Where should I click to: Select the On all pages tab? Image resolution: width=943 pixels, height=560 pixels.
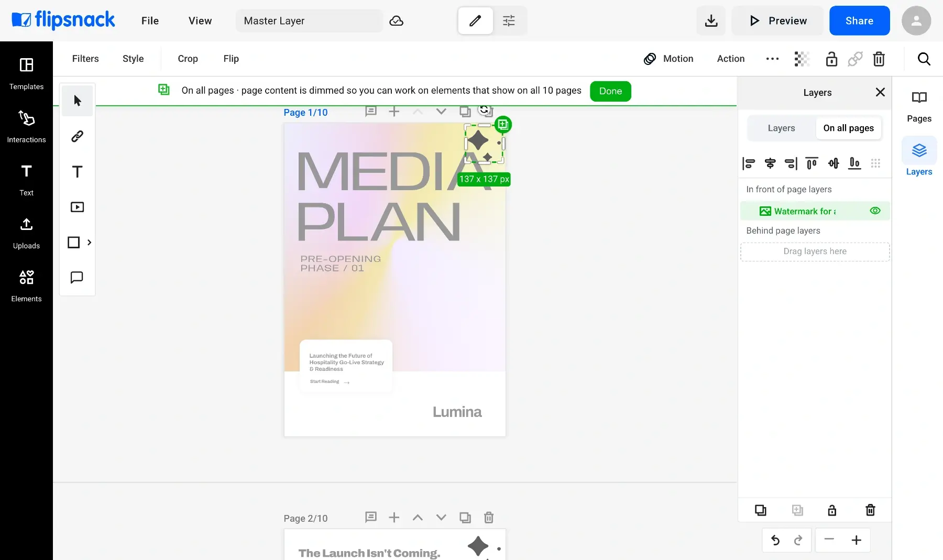click(848, 128)
